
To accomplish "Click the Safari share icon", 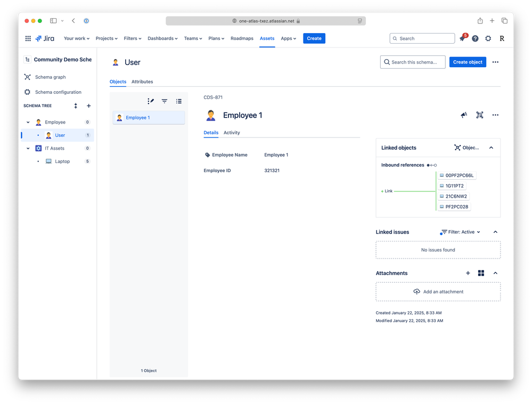I will click(480, 21).
